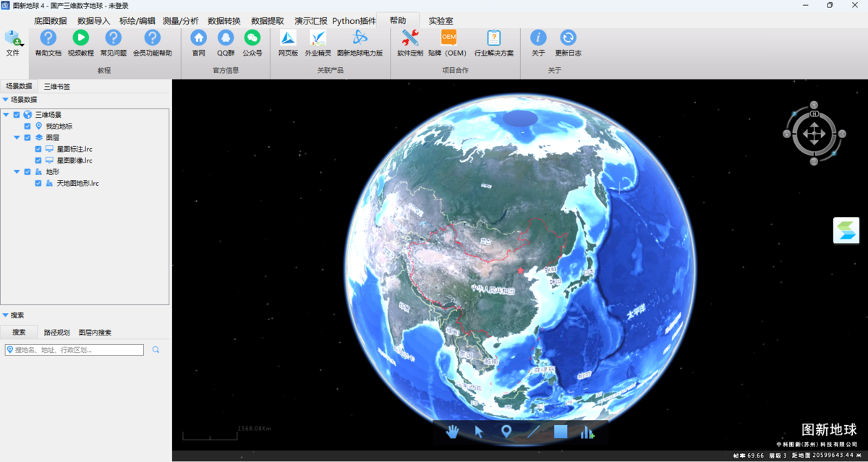Select the placemark pin tool on the bottom toolbar
Screen dimensions: 868x462
[x=506, y=432]
